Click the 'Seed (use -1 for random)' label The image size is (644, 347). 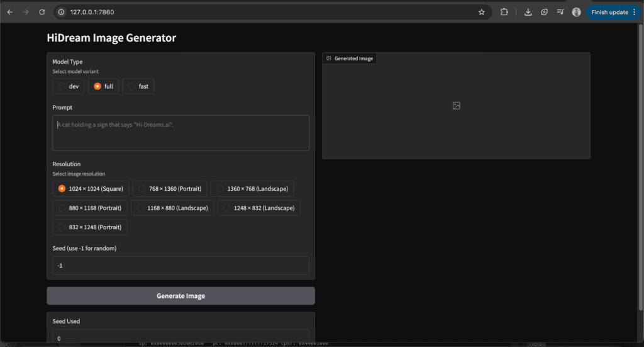point(85,248)
